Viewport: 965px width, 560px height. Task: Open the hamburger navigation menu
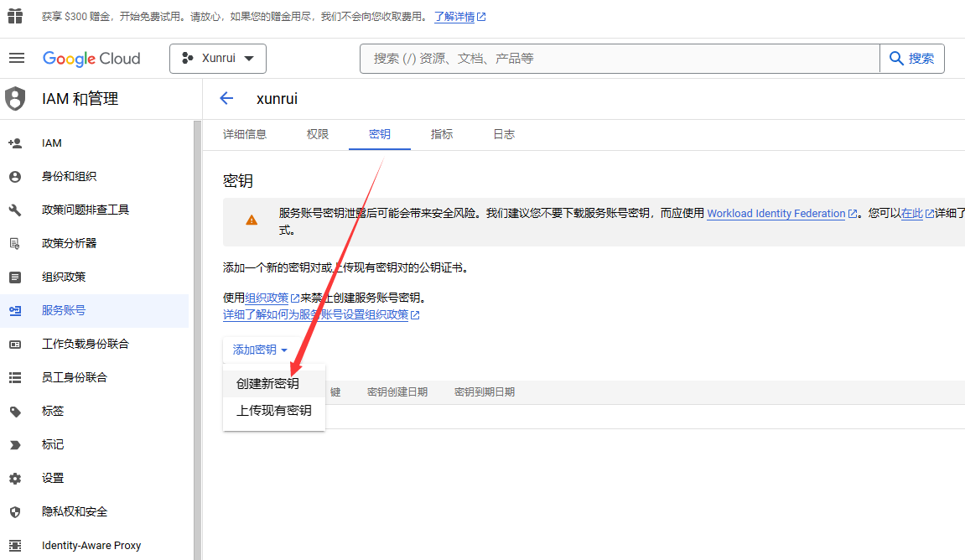[17, 58]
